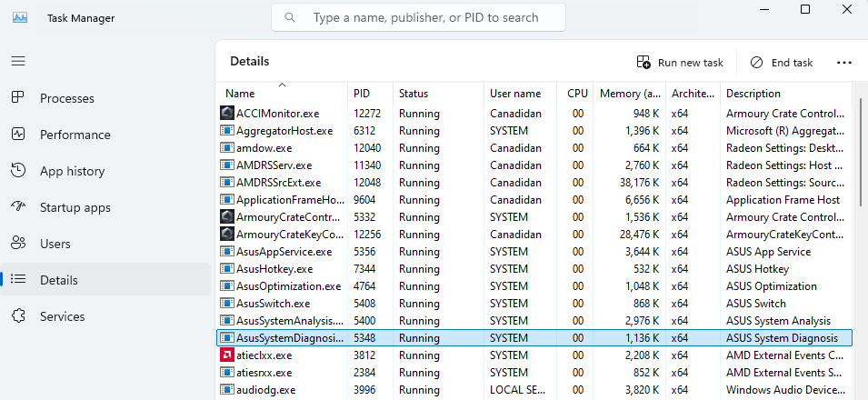Open the three-dot more options menu
868x400 pixels.
point(843,63)
